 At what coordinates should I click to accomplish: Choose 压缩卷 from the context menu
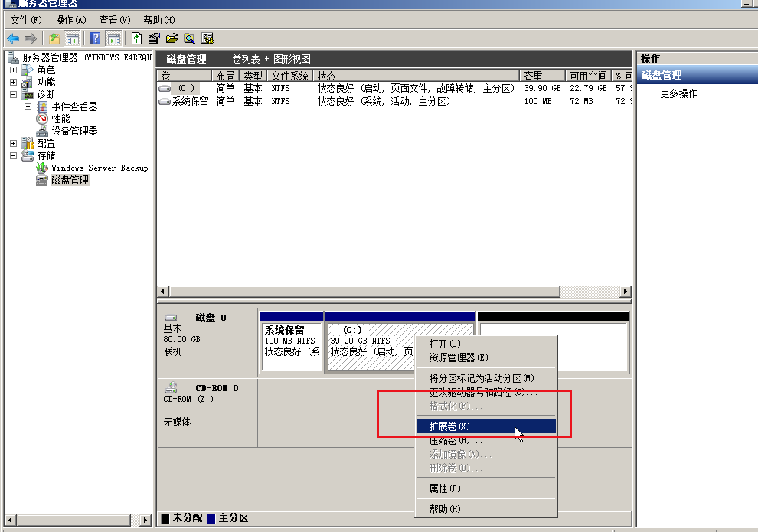click(456, 441)
